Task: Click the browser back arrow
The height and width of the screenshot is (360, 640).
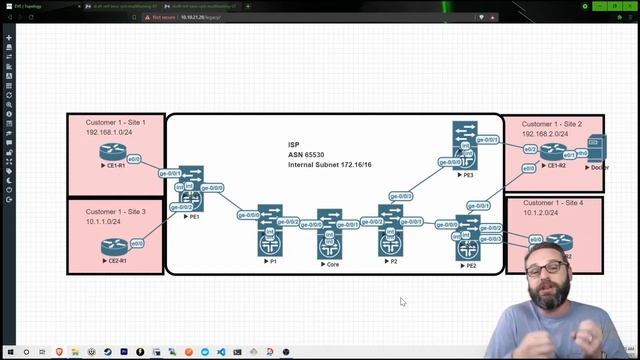Action: [x=9, y=17]
